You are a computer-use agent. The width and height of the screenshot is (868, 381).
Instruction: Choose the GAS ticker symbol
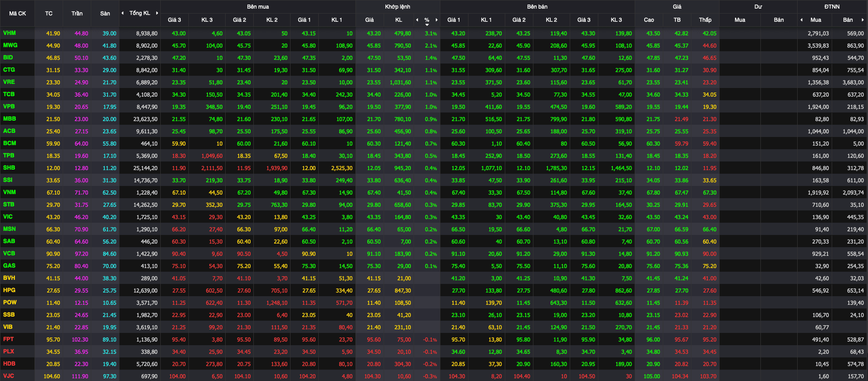coord(9,266)
